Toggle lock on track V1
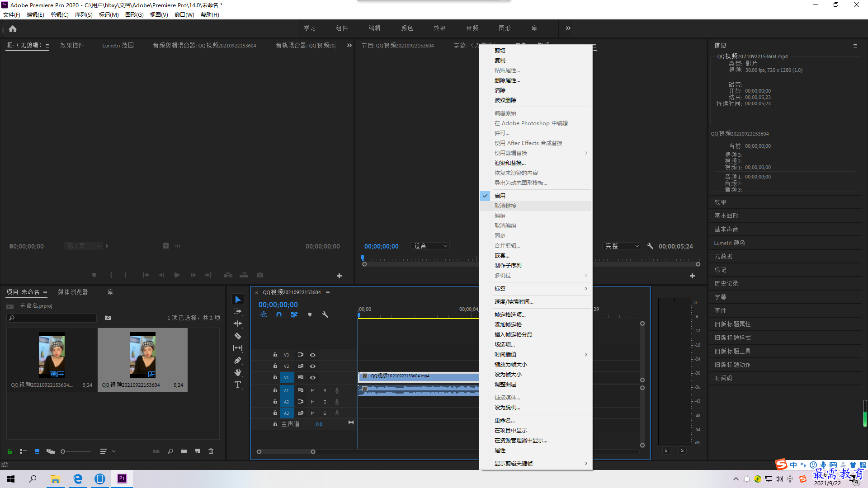Viewport: 868px width, 488px height. (275, 377)
